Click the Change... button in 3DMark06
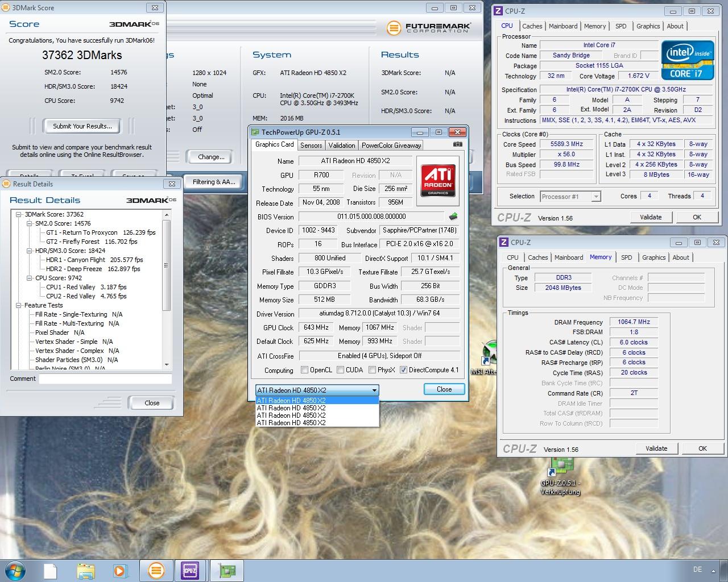The height and width of the screenshot is (582, 728). (x=211, y=157)
